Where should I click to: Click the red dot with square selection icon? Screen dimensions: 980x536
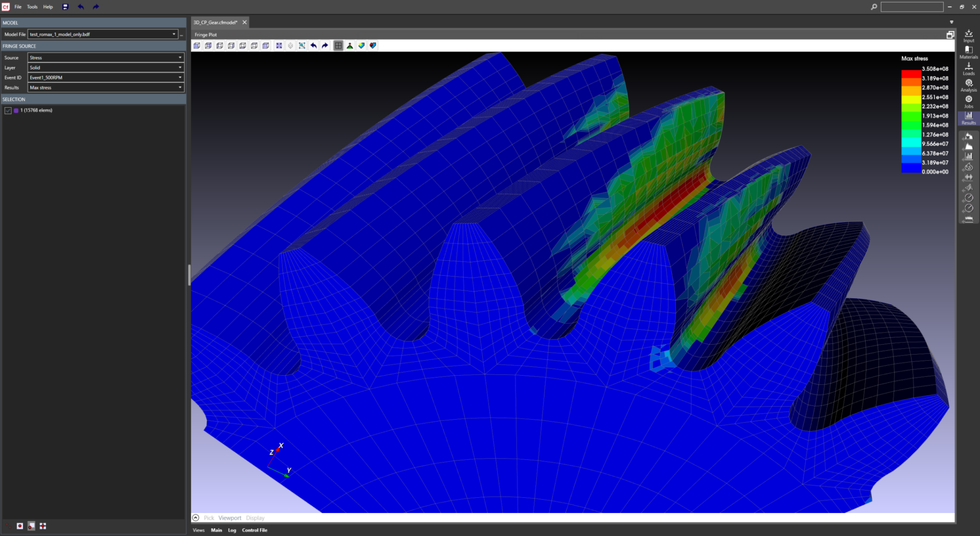tap(31, 526)
